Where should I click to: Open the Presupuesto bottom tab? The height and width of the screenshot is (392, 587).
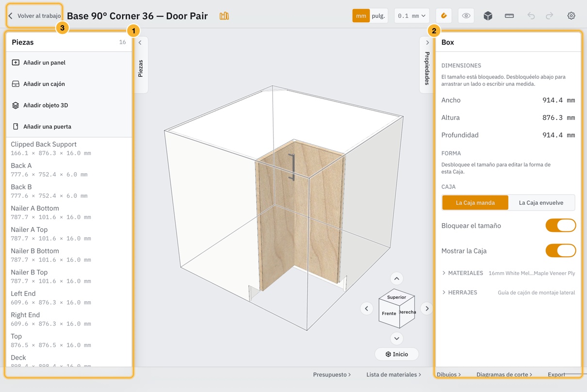pyautogui.click(x=332, y=375)
